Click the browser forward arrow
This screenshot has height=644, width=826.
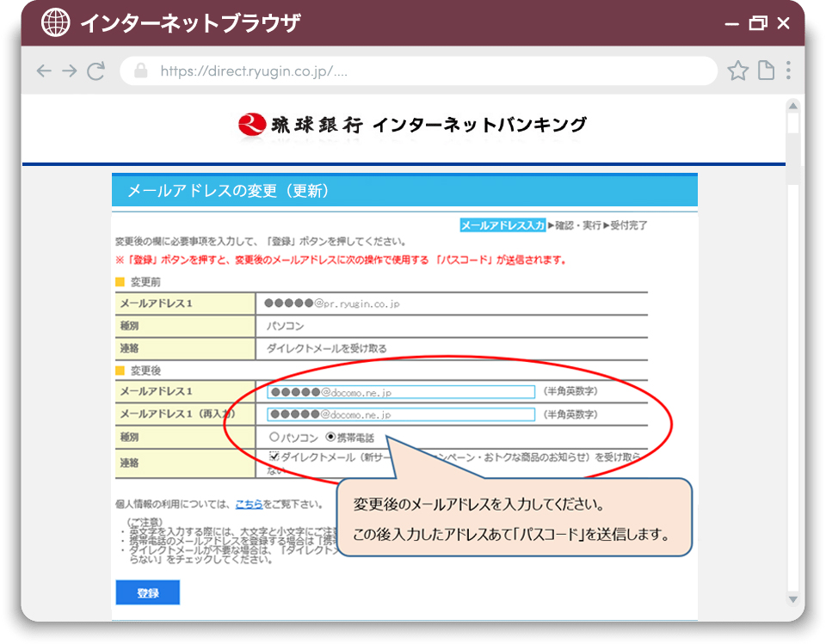[x=70, y=71]
